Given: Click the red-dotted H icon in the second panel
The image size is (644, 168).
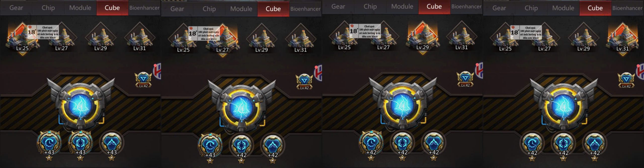Looking at the screenshot, I should [x=318, y=73].
